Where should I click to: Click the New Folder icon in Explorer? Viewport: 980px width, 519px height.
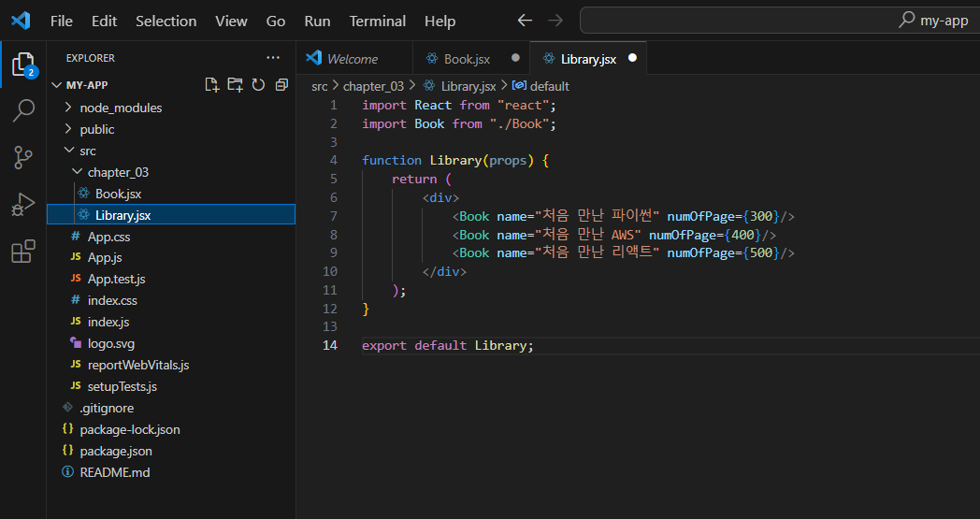pos(235,85)
